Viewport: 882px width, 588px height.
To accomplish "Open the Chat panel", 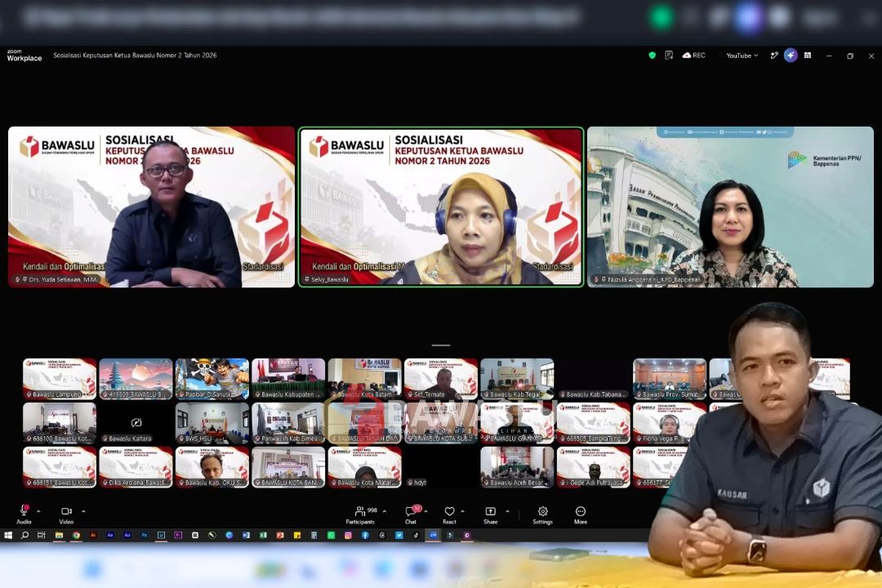I will [x=411, y=514].
